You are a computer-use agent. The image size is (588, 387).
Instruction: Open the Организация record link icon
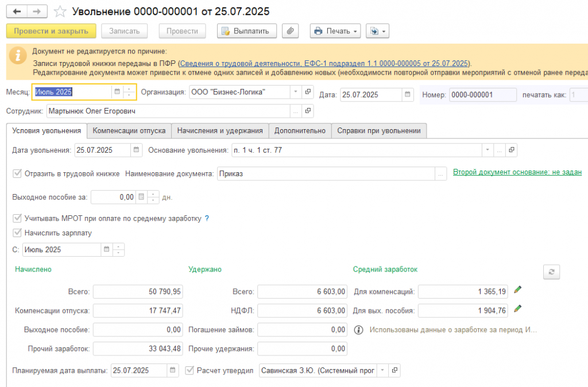pos(308,92)
